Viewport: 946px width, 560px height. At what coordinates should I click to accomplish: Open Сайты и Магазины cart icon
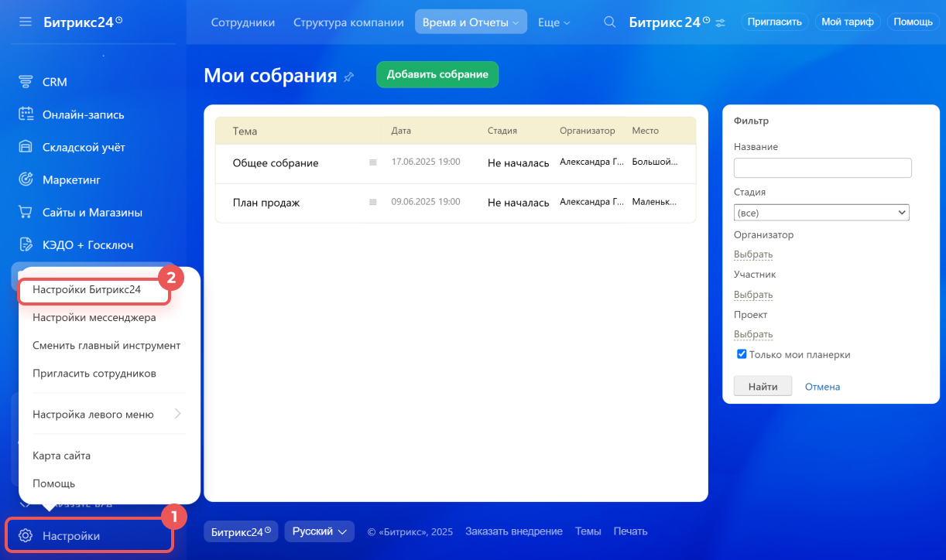coord(26,212)
